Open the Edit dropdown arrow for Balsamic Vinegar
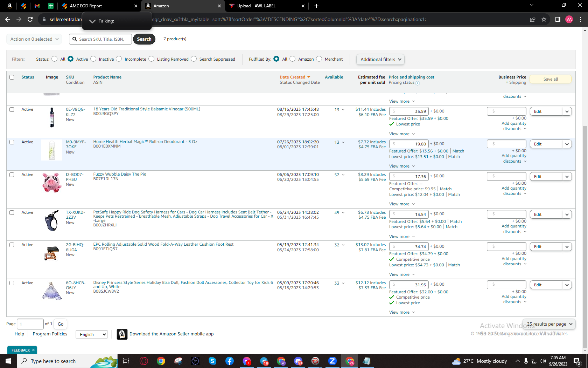 point(567,111)
